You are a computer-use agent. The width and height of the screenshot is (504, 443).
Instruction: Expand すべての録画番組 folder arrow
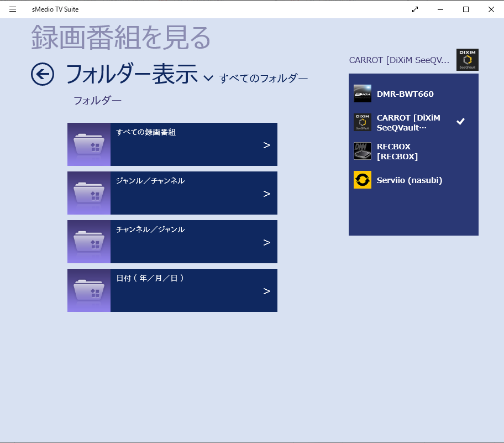266,145
